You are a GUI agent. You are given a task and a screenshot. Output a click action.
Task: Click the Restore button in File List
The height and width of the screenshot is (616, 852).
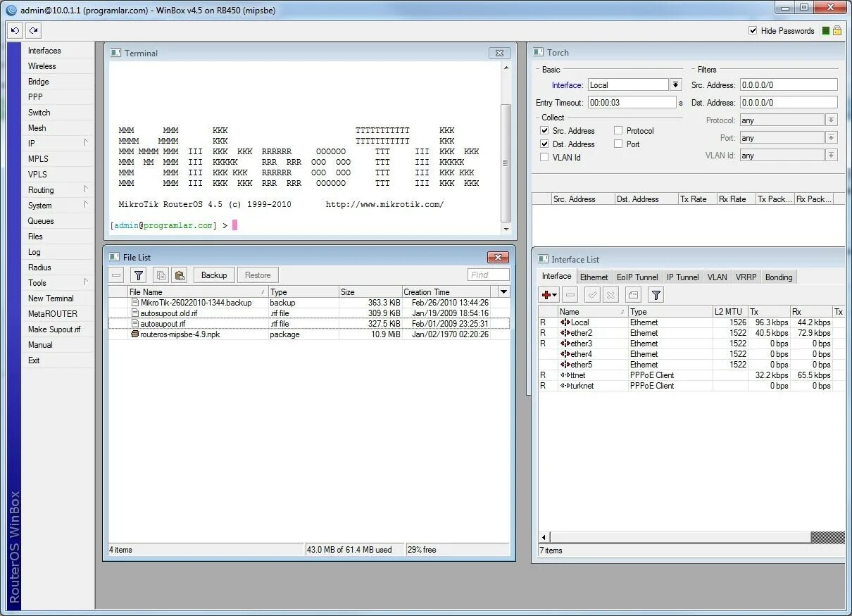[x=258, y=275]
